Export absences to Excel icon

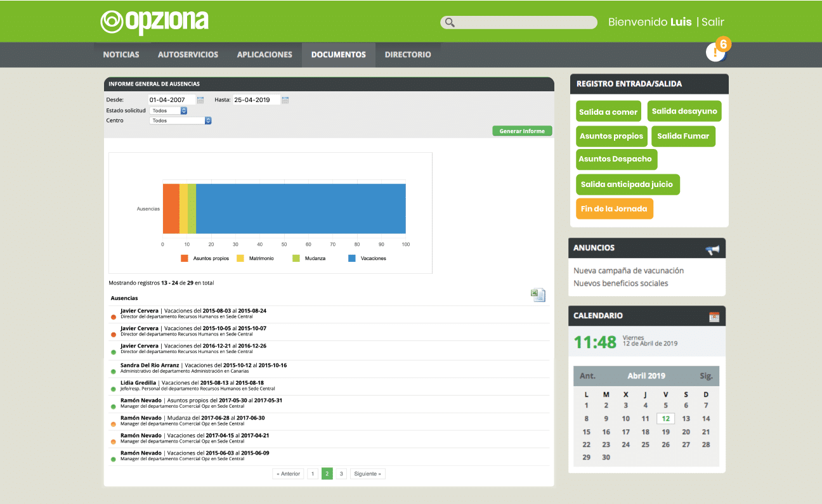pyautogui.click(x=538, y=295)
